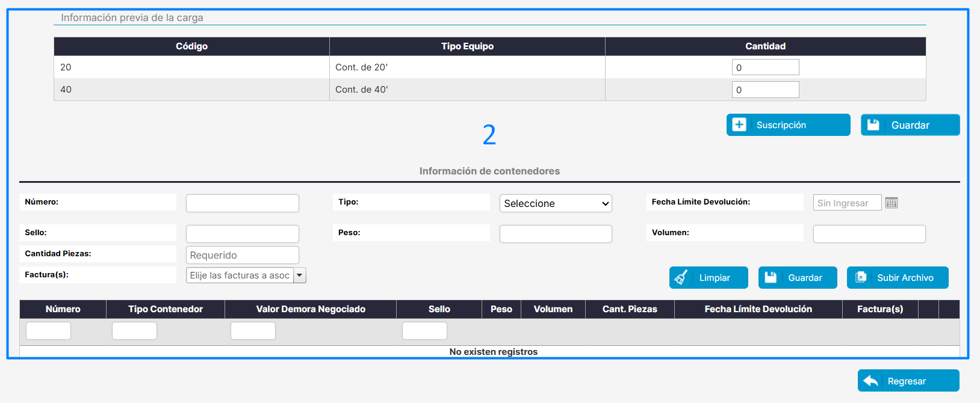Focus the Cantidad field for Cont. de 20'
The width and height of the screenshot is (980, 403).
pyautogui.click(x=765, y=67)
